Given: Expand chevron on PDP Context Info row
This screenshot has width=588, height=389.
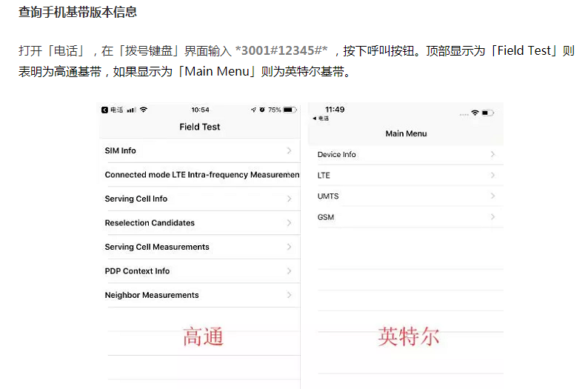Looking at the screenshot, I should (289, 271).
